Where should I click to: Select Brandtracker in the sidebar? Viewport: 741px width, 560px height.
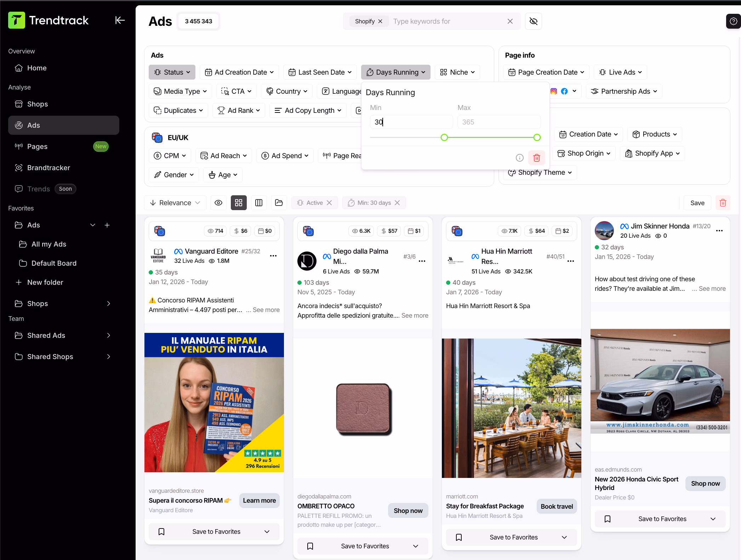pos(49,167)
